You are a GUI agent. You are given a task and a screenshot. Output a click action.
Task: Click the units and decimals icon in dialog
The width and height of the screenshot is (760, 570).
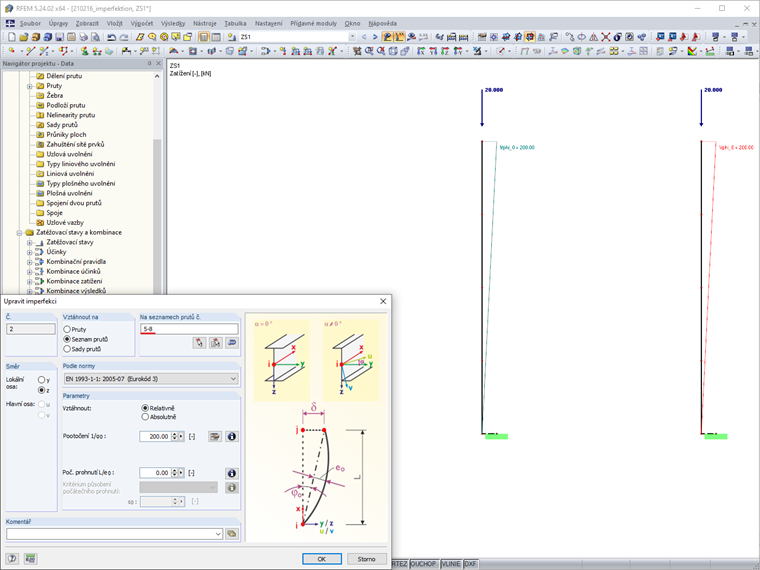coord(31,559)
